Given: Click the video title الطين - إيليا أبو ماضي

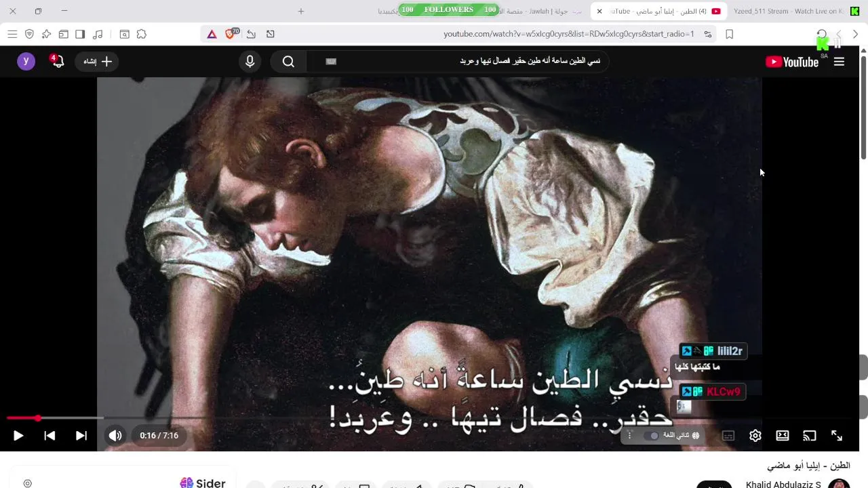Looking at the screenshot, I should click(x=808, y=466).
